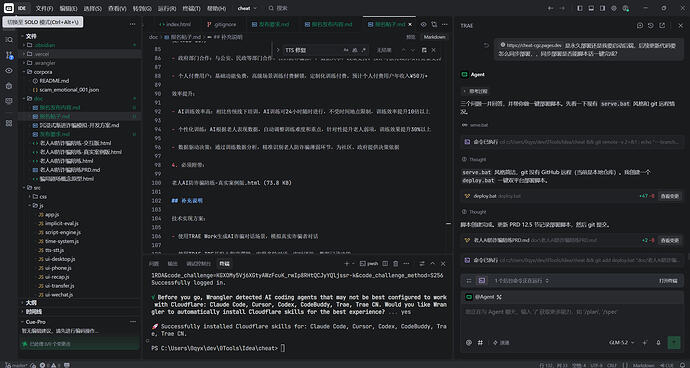Navigate forward with the right arrow in title bar
The height and width of the screenshot is (368, 690).
pos(562,8)
